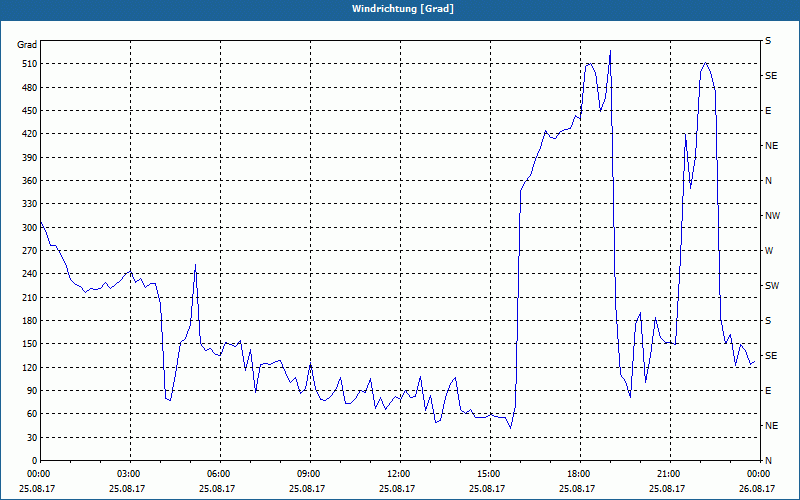Click the 25.08.17 date beneath 12:00
The height and width of the screenshot is (500, 800).
click(x=397, y=488)
